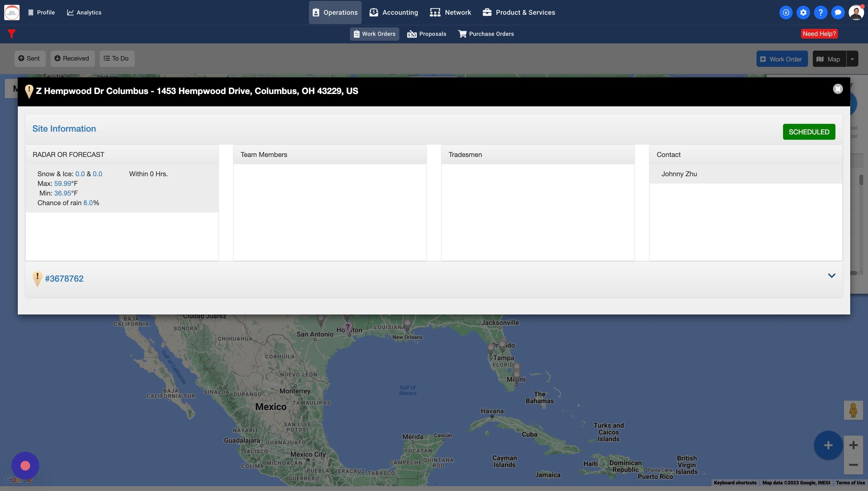The width and height of the screenshot is (868, 491).
Task: Open the Purchase Orders tab
Action: click(x=486, y=34)
